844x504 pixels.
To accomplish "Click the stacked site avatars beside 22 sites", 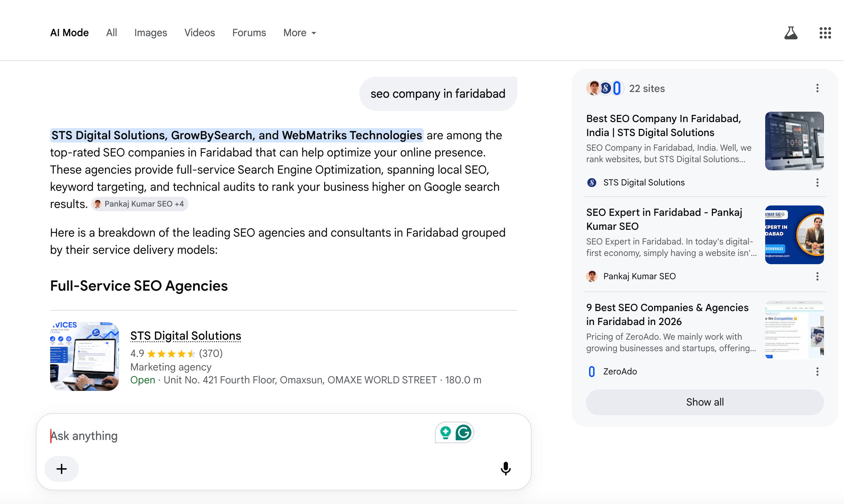I will click(605, 88).
